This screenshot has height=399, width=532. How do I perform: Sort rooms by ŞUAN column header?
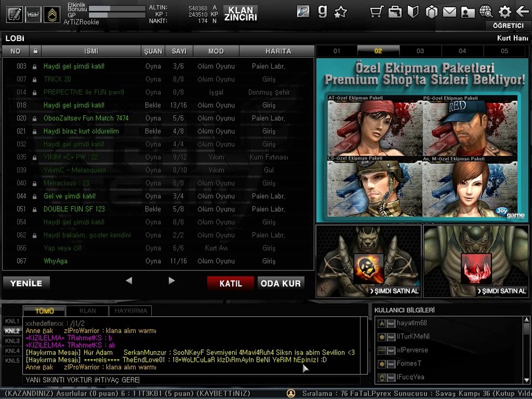click(x=153, y=51)
